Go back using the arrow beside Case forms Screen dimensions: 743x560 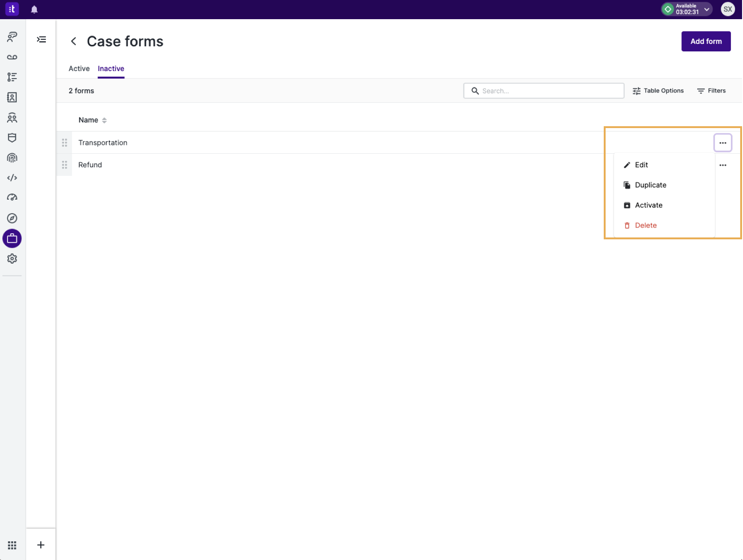pos(73,41)
